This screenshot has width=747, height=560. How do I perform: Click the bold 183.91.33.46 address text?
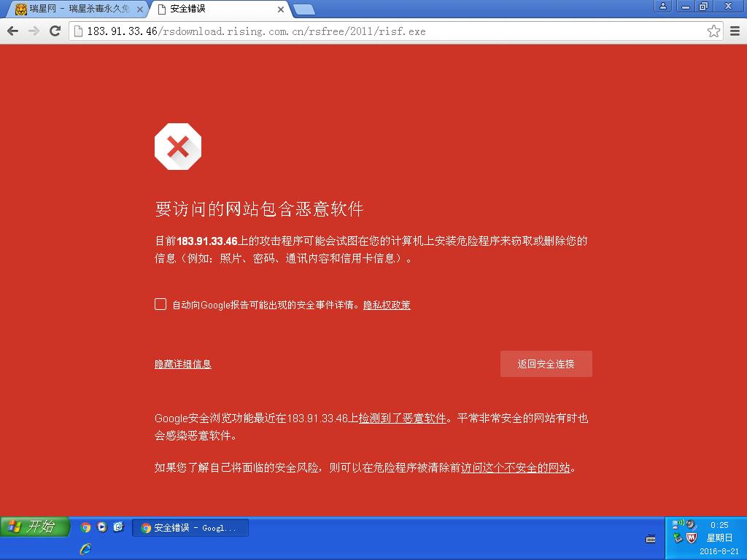click(206, 241)
